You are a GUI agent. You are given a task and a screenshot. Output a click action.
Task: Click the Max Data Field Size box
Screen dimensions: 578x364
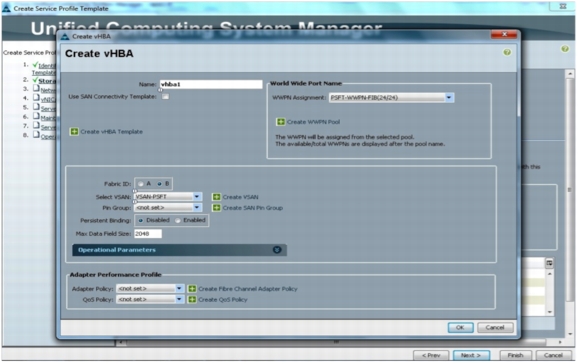coord(148,234)
